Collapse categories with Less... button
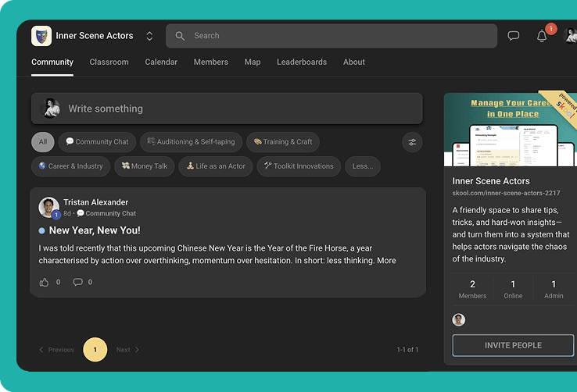The height and width of the screenshot is (392, 577). pos(363,166)
